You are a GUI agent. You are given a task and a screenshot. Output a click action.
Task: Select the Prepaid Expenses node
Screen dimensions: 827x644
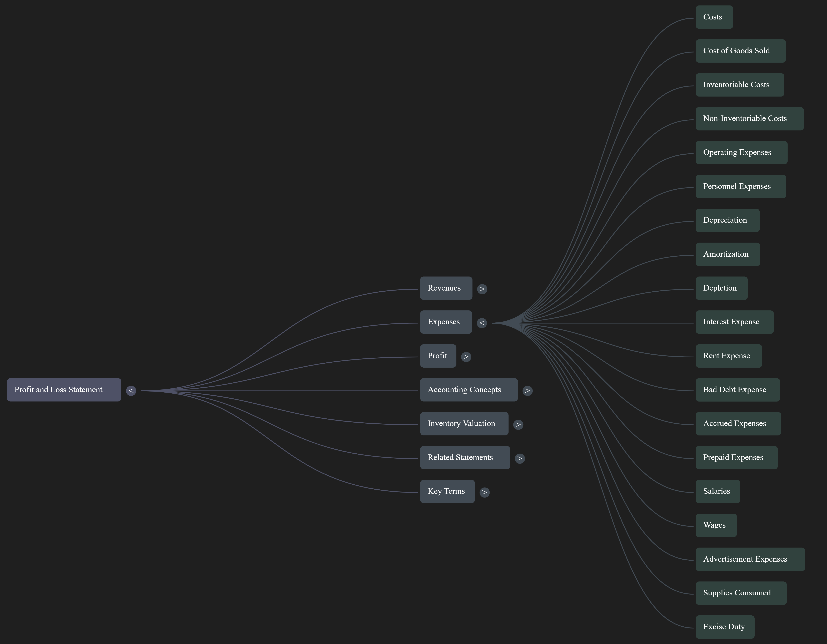pyautogui.click(x=736, y=458)
